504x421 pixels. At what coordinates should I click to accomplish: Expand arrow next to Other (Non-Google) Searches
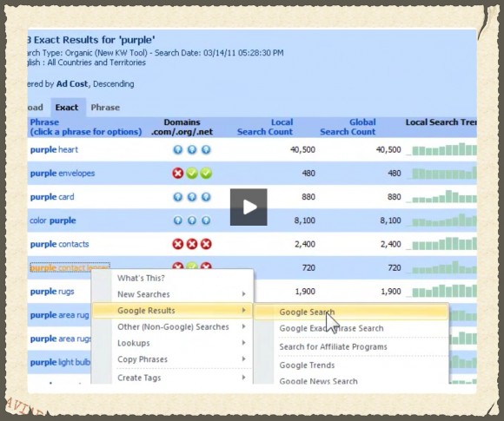pyautogui.click(x=243, y=326)
